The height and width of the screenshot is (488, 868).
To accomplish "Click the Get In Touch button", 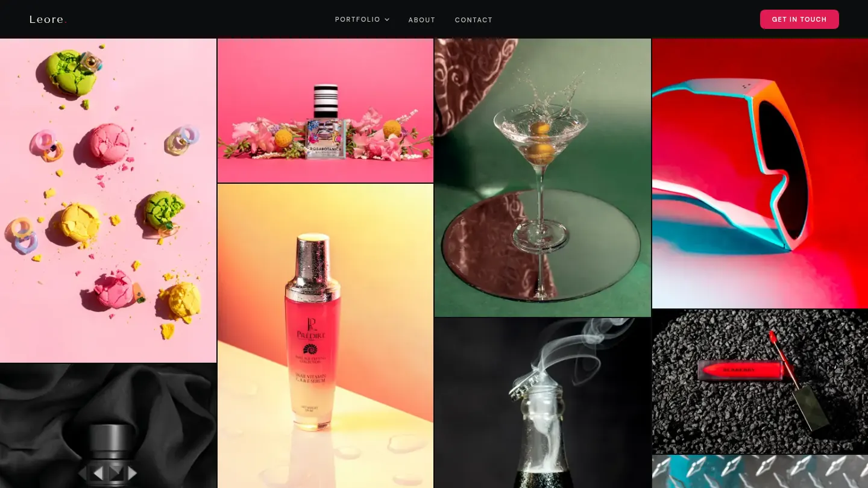I will click(x=799, y=19).
